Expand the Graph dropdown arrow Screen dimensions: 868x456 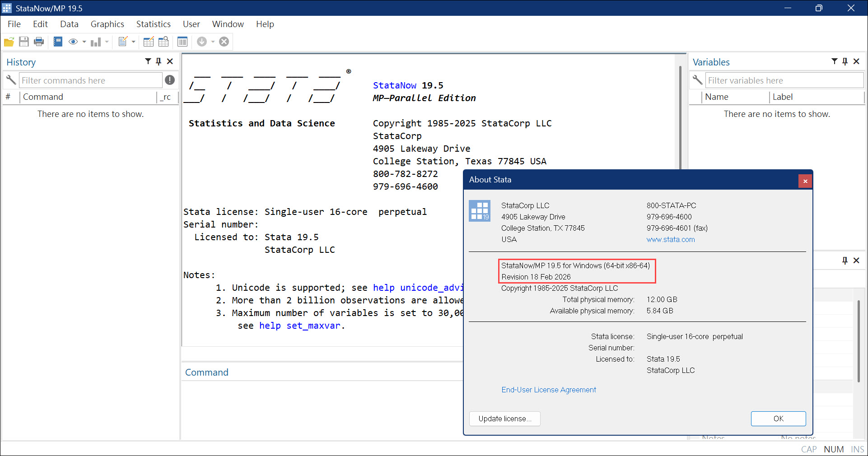[107, 42]
